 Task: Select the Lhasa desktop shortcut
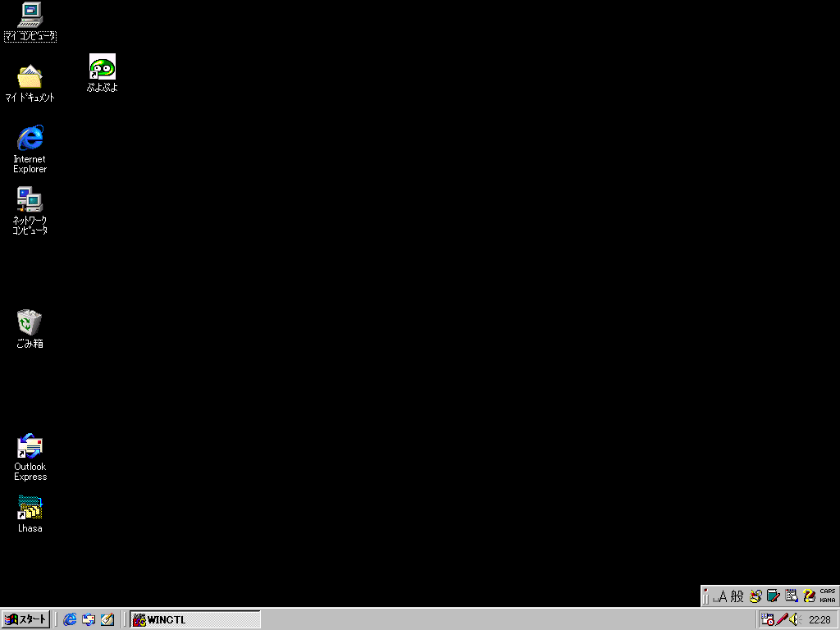[30, 514]
